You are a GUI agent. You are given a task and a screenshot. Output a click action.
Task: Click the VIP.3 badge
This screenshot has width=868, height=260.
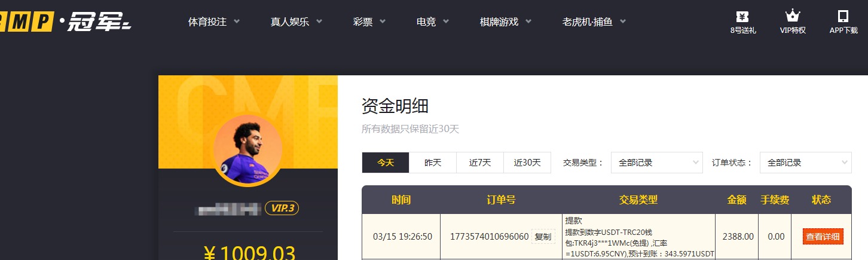click(x=282, y=208)
